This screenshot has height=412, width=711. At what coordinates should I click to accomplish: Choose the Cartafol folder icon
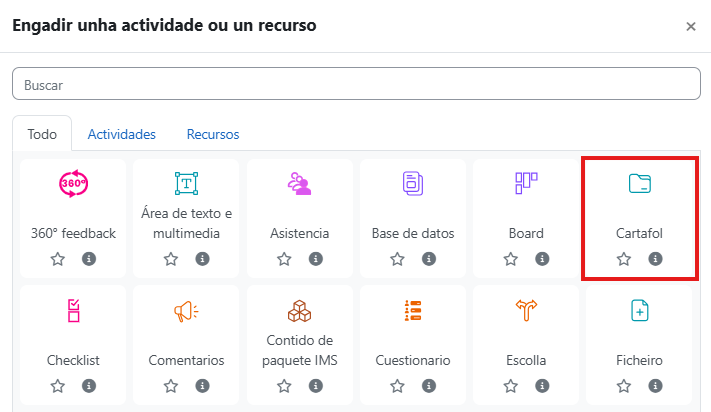coord(639,184)
